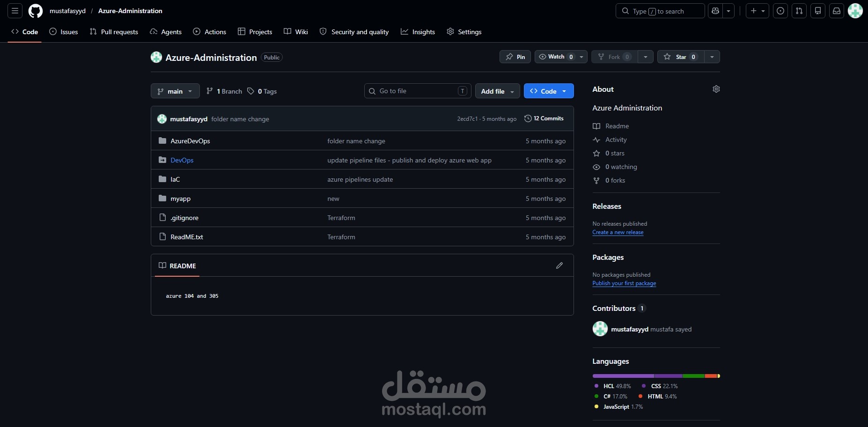Click the GitHub logo home icon
Image resolution: width=868 pixels, height=427 pixels.
36,11
